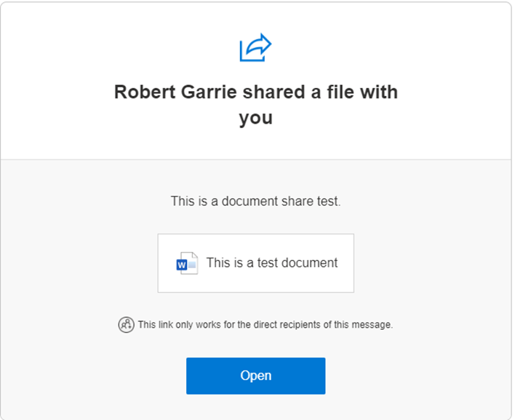Click the 'This is a document share test.' message
The image size is (515, 420).
[x=255, y=201]
